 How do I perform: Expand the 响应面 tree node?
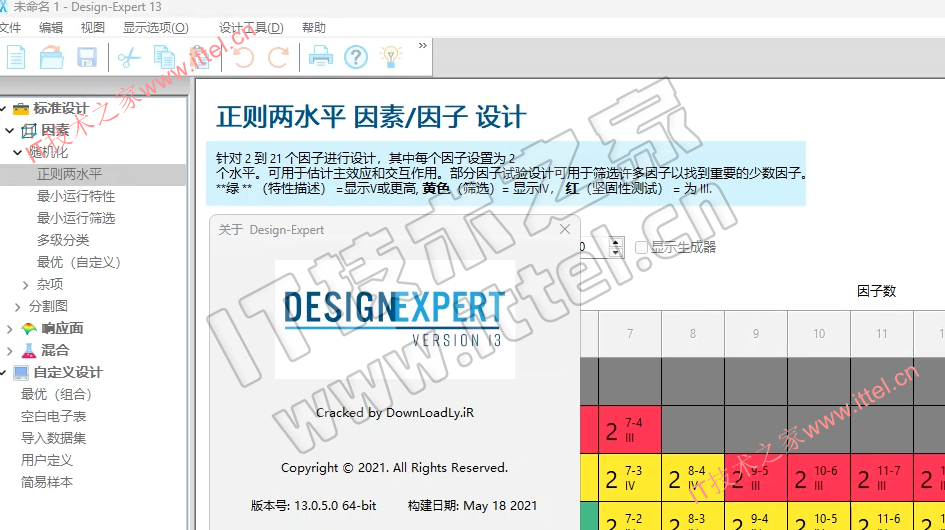(x=10, y=328)
